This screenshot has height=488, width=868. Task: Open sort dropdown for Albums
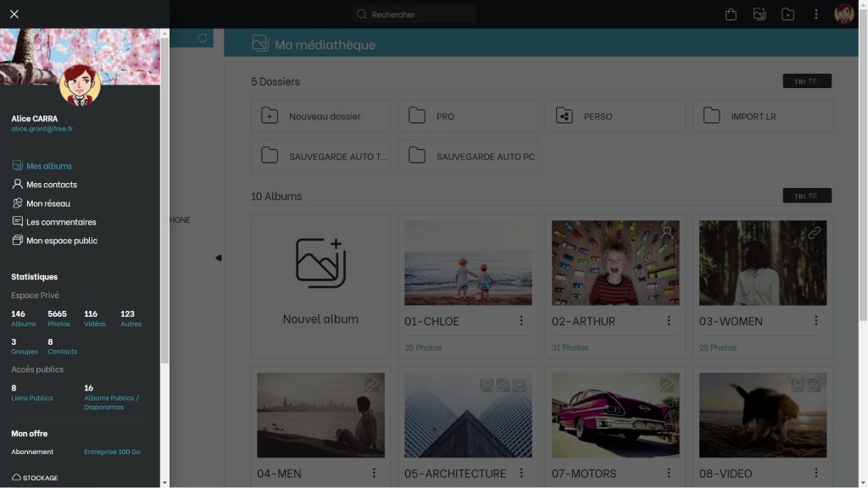[806, 196]
